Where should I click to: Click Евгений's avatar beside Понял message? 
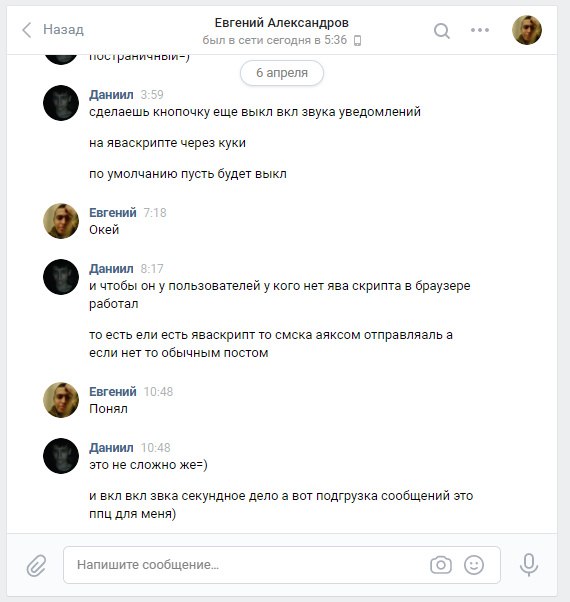[x=61, y=400]
